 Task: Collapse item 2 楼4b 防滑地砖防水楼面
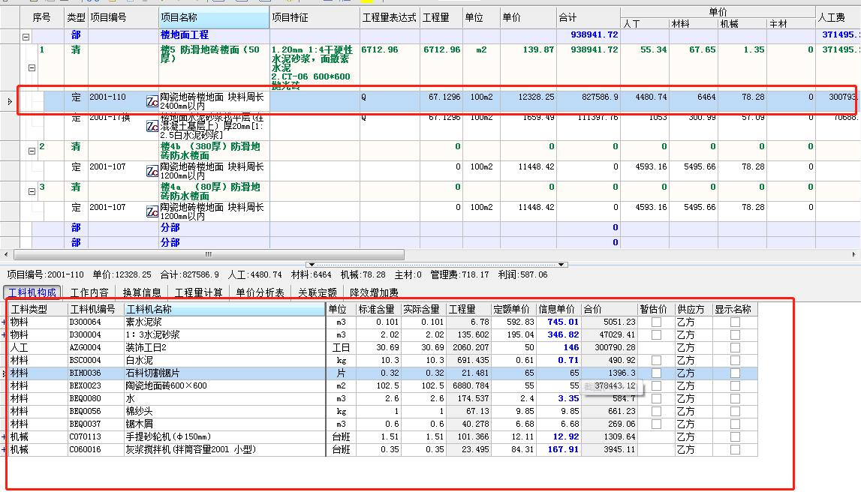[x=32, y=151]
